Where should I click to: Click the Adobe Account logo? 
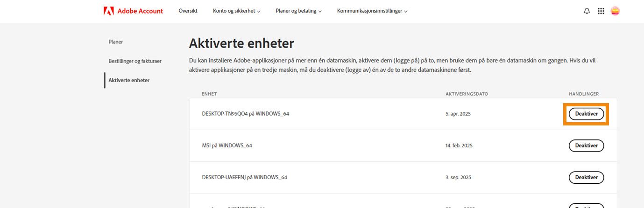(133, 11)
